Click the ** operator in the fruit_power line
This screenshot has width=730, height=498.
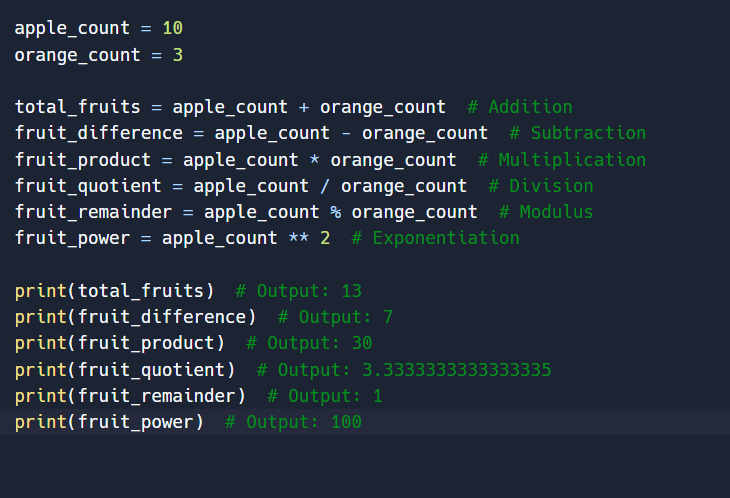click(298, 238)
